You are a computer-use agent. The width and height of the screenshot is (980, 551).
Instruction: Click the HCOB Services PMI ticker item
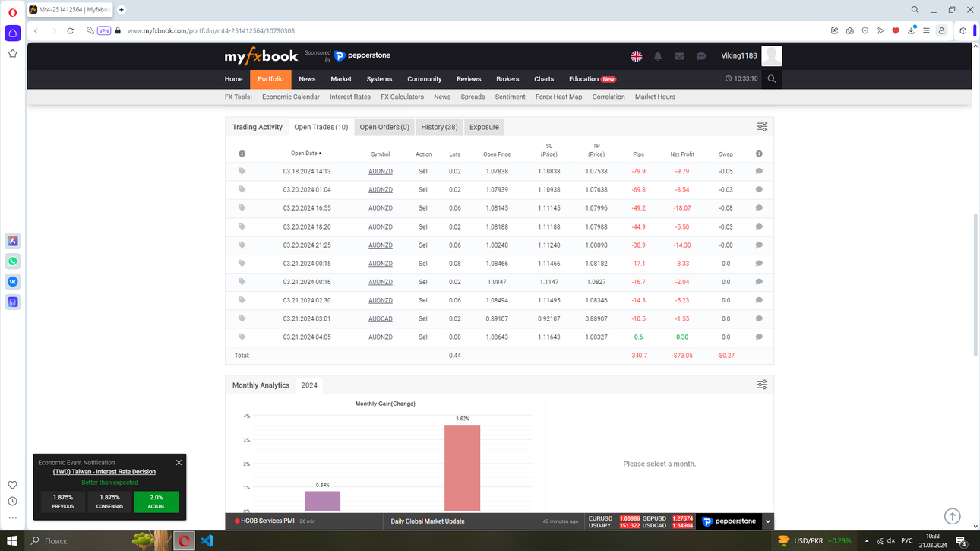(267, 521)
